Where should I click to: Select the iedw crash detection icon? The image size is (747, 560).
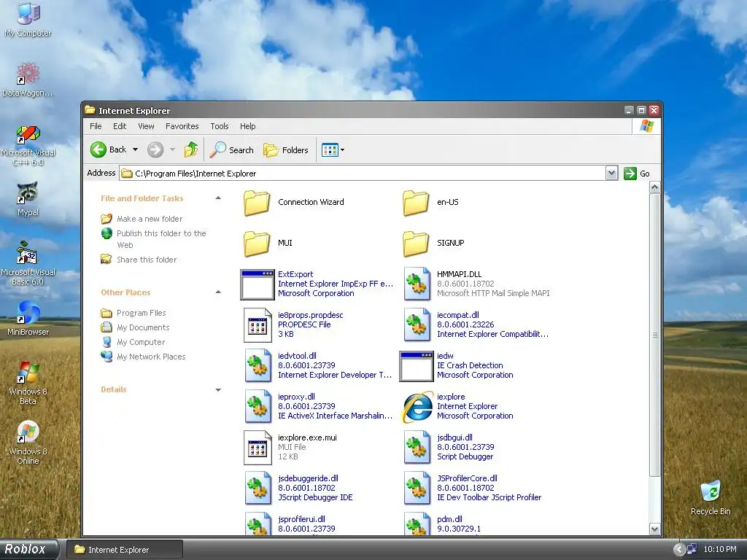(417, 366)
